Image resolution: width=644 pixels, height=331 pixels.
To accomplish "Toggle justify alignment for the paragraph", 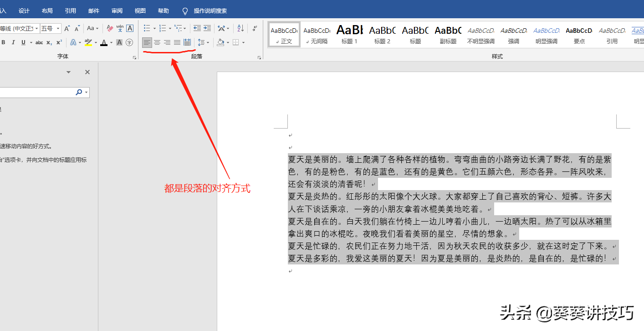I will click(x=177, y=42).
